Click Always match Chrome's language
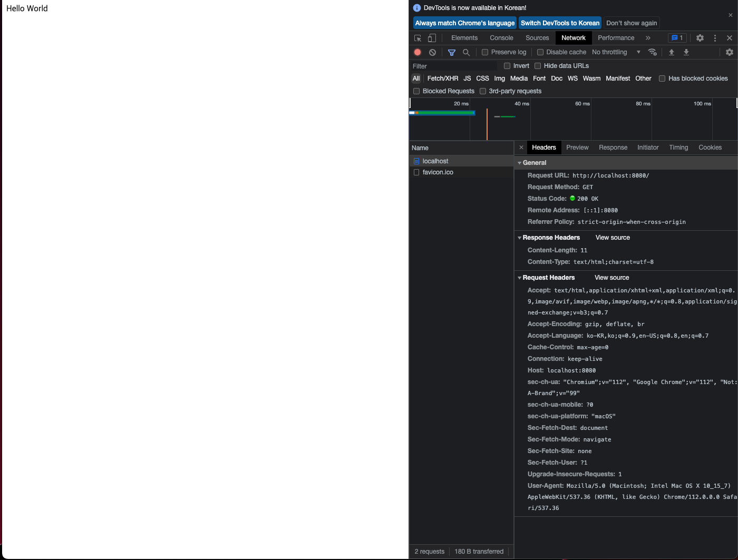This screenshot has width=738, height=560. [x=465, y=23]
